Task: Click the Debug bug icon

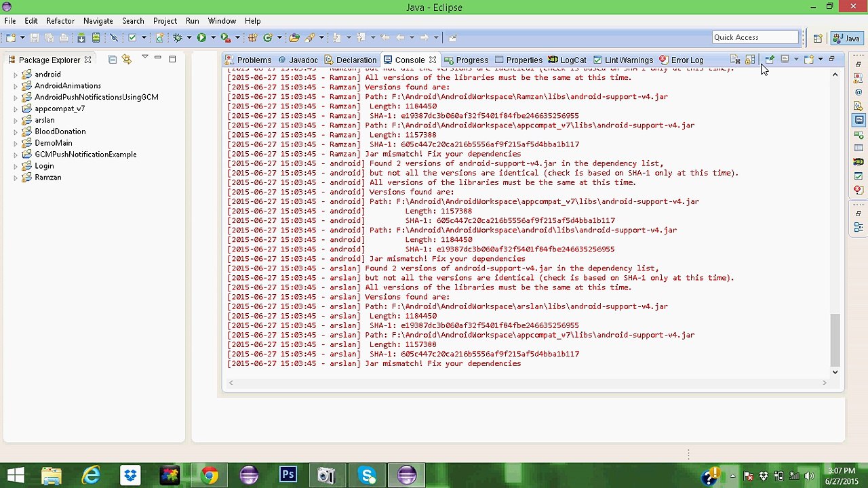Action: click(177, 37)
